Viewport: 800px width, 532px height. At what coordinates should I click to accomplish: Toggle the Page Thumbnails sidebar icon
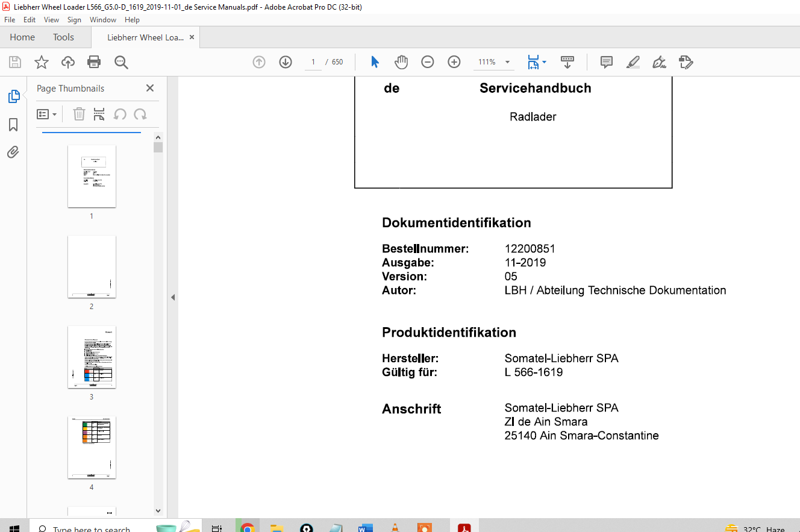[13, 96]
